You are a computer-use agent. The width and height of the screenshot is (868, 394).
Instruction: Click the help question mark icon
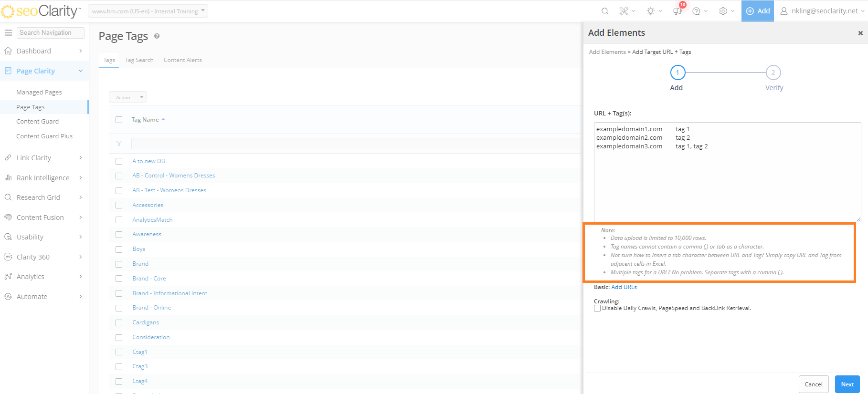pos(697,11)
